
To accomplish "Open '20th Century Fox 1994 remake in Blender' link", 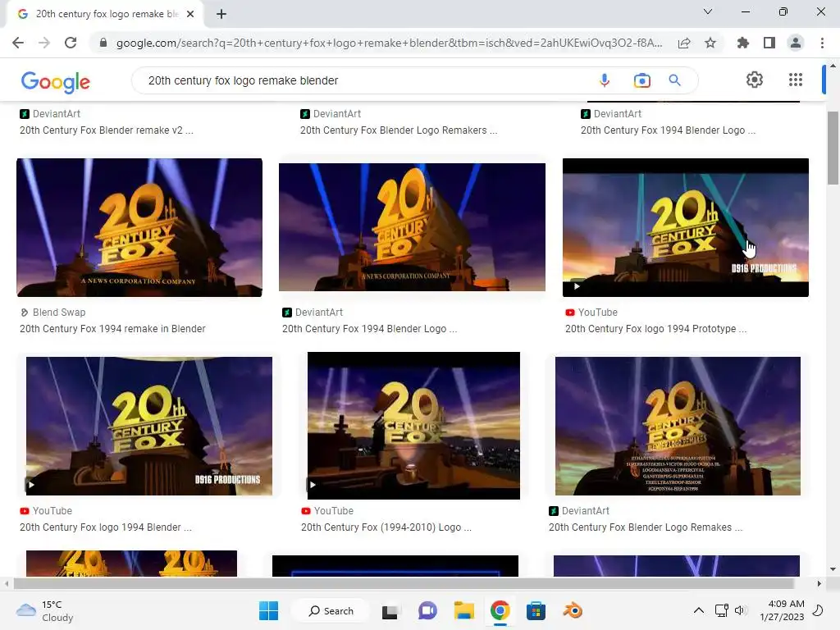I will [x=112, y=329].
